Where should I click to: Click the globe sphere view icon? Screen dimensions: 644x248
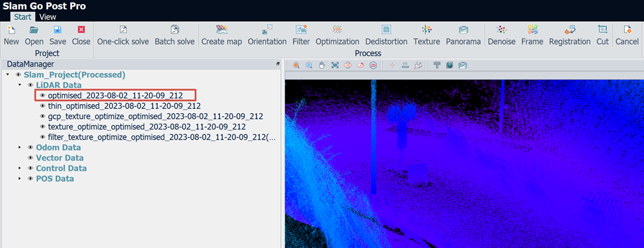450,65
